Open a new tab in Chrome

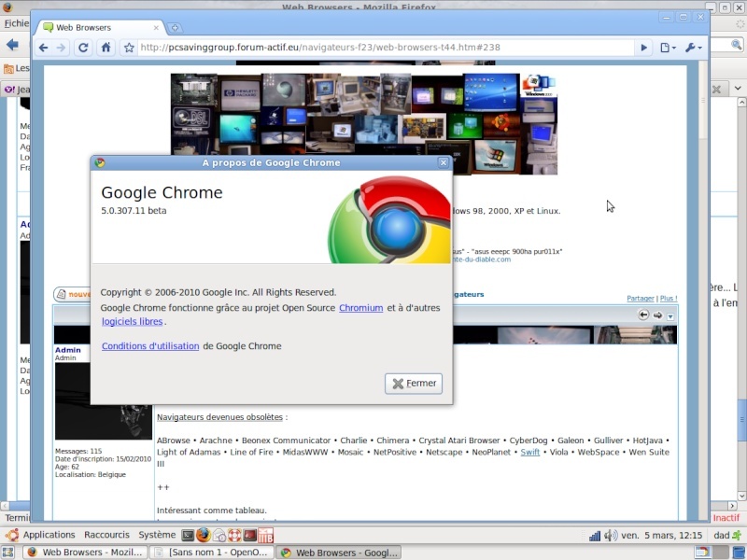(175, 28)
